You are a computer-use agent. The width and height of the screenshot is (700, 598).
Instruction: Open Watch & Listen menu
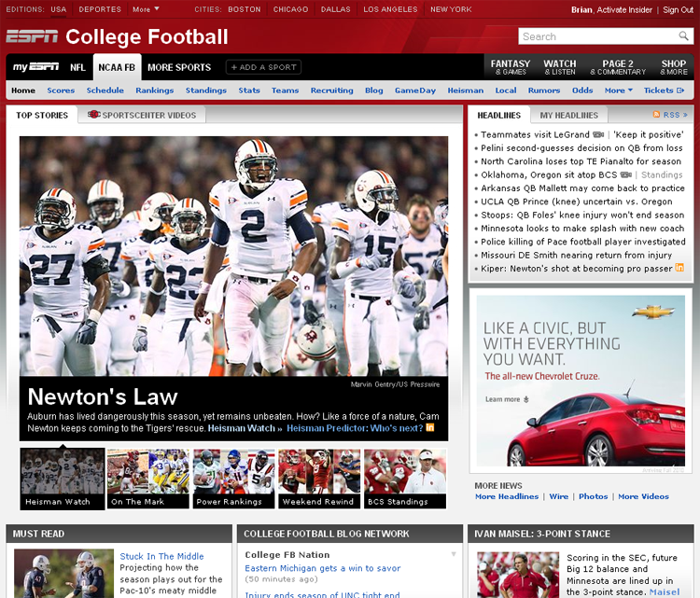tap(560, 67)
